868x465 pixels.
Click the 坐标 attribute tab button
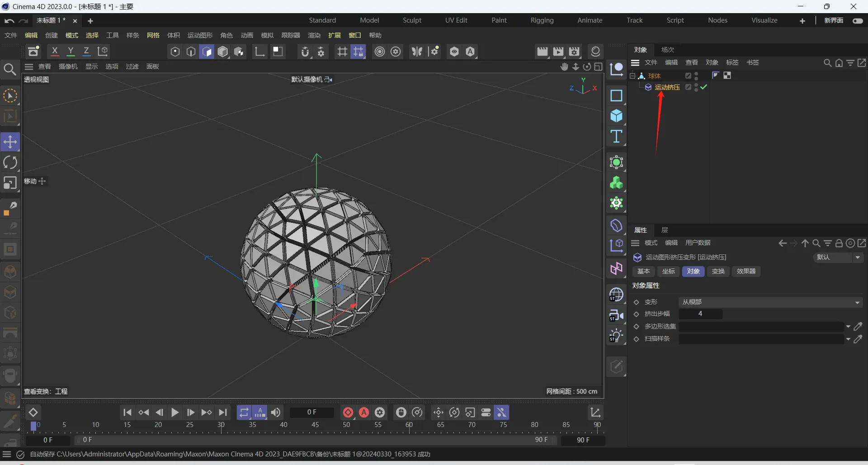[x=668, y=271]
